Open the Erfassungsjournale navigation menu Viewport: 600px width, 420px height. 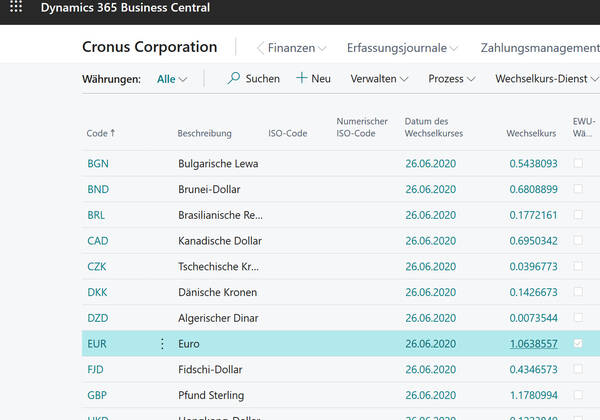[x=402, y=48]
